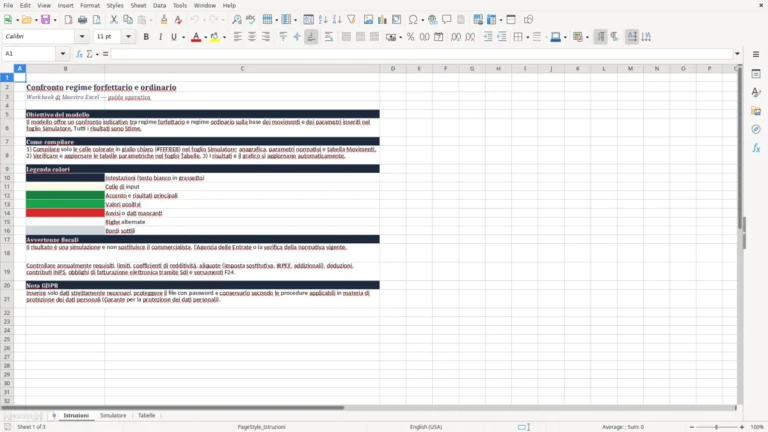Click the Copy icon
Viewport: 768px width, 432px height.
point(128,20)
